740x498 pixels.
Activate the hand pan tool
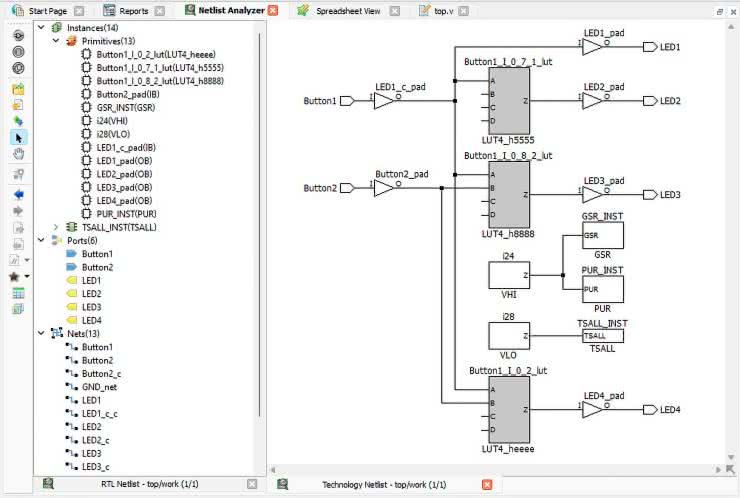(x=18, y=154)
